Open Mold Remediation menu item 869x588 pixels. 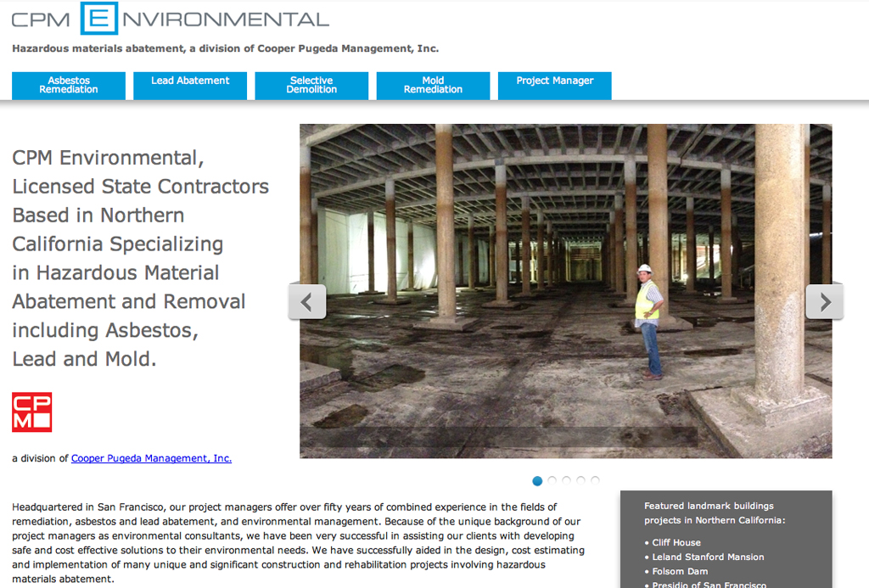[x=433, y=86]
